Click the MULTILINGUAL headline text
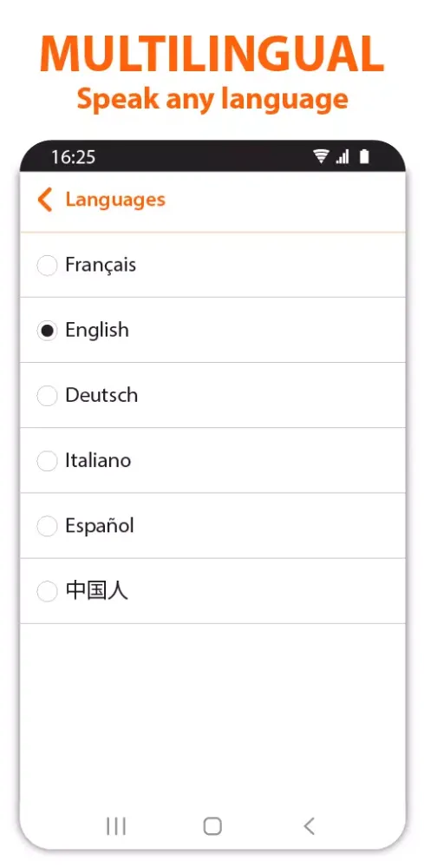 (x=212, y=54)
